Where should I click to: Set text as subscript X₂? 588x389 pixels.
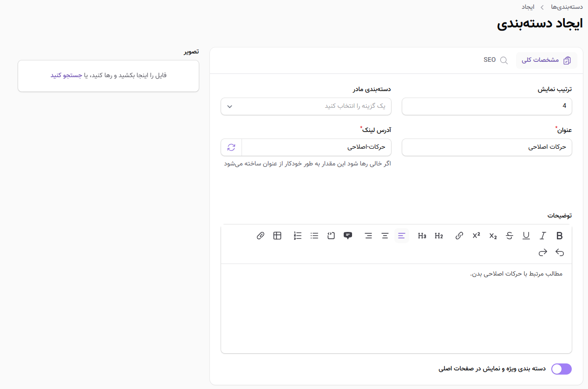pos(493,236)
